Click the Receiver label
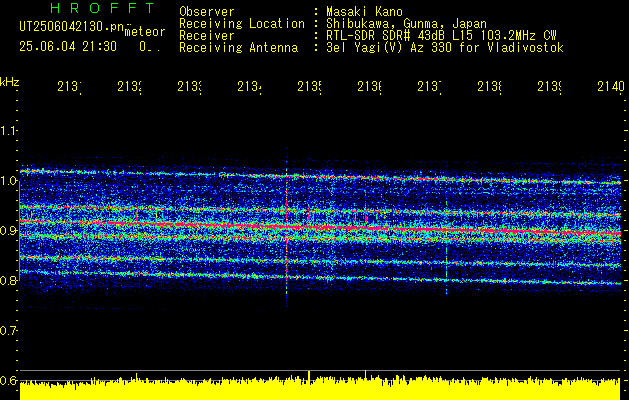Screen dimensions: 629x400 point(207,36)
